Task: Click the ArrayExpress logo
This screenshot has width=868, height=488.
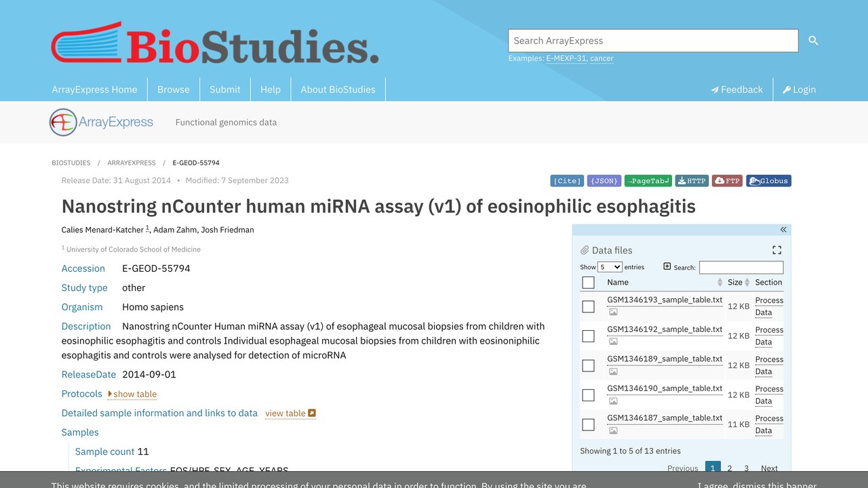Action: (x=101, y=122)
